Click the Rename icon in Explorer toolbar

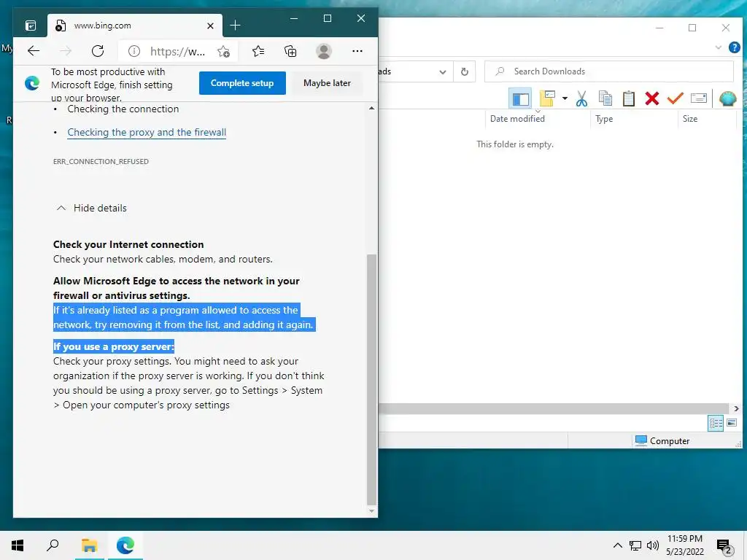coord(698,98)
